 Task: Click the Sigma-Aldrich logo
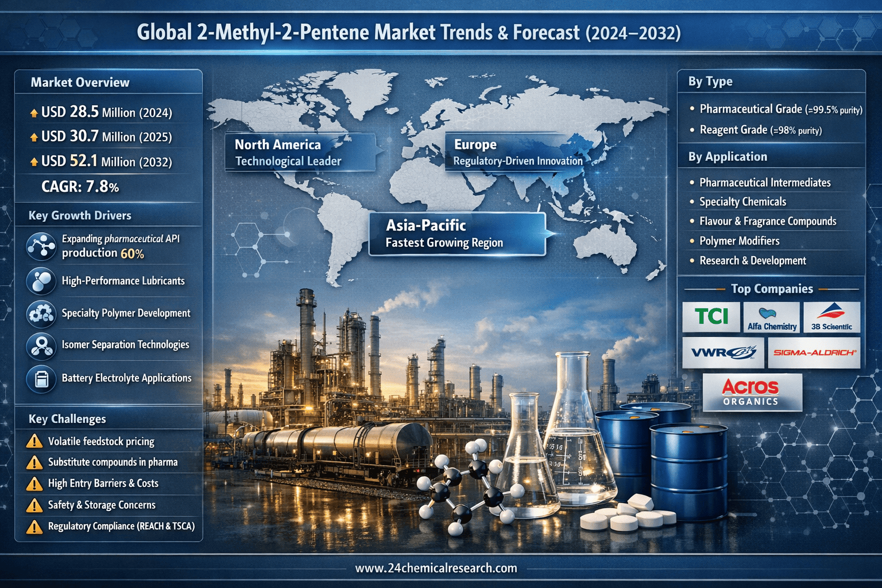click(x=814, y=353)
